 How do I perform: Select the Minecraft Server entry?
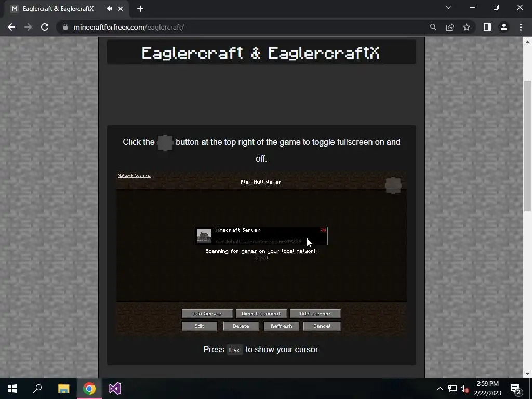(x=261, y=236)
